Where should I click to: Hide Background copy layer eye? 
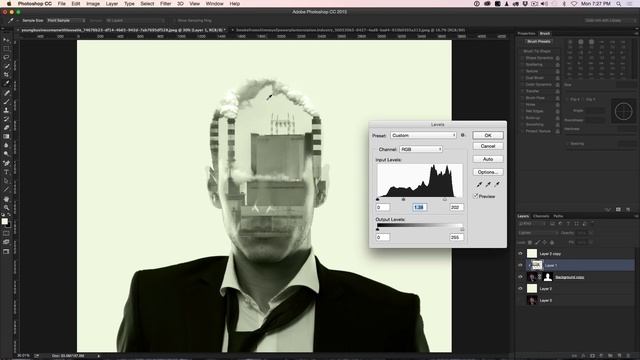pos(520,277)
